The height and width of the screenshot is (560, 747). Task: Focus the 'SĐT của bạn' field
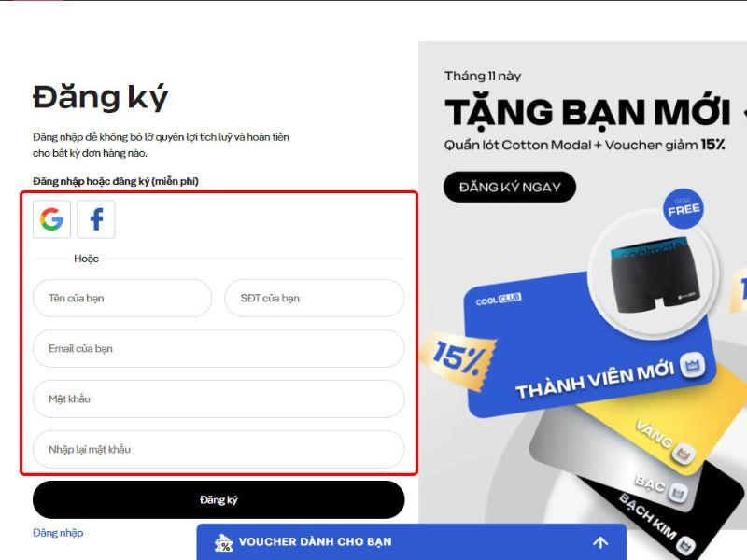click(x=315, y=299)
